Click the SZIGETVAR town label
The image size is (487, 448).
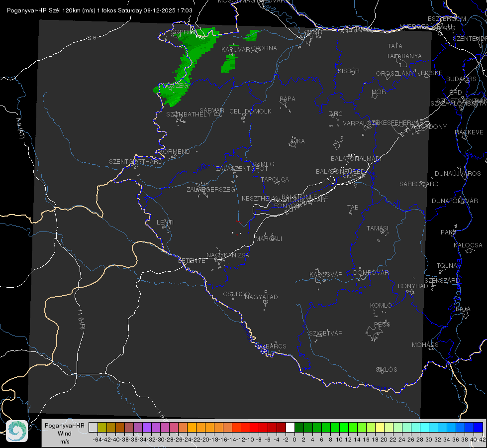pos(325,334)
